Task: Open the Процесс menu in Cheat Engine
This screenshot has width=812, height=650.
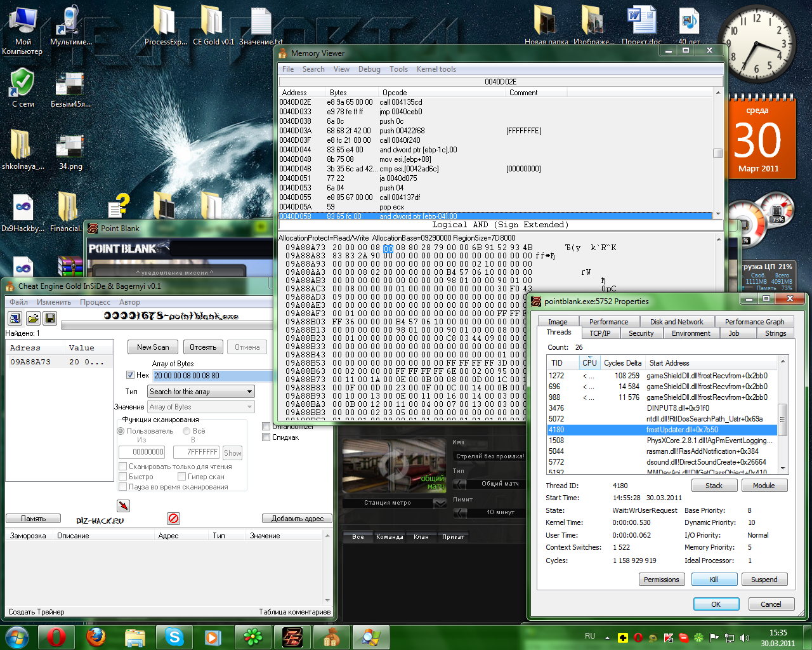Action: tap(95, 302)
